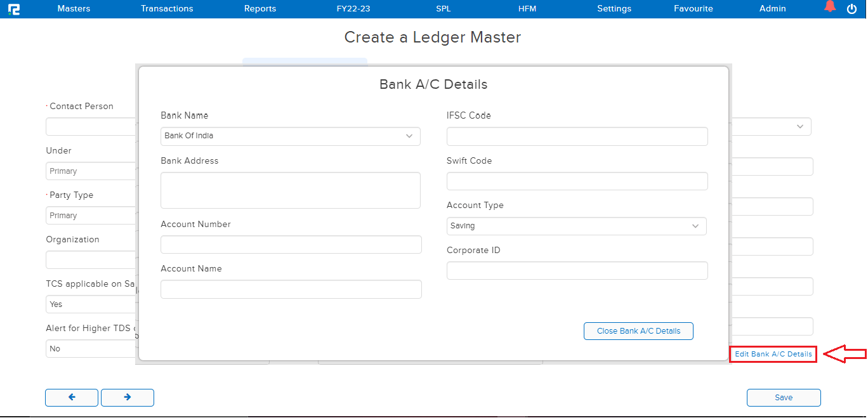This screenshot has width=868, height=418.
Task: Select the Account Number input
Action: pyautogui.click(x=291, y=245)
